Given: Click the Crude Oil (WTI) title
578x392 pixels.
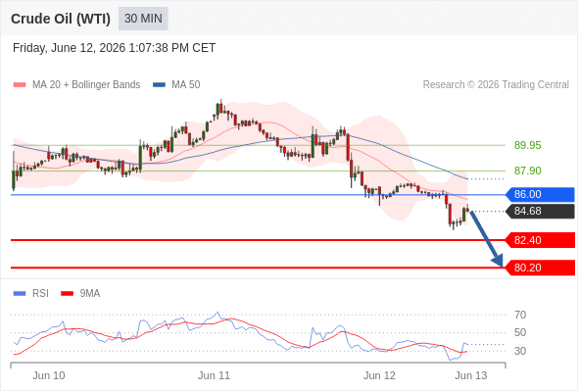Looking at the screenshot, I should coord(61,19).
